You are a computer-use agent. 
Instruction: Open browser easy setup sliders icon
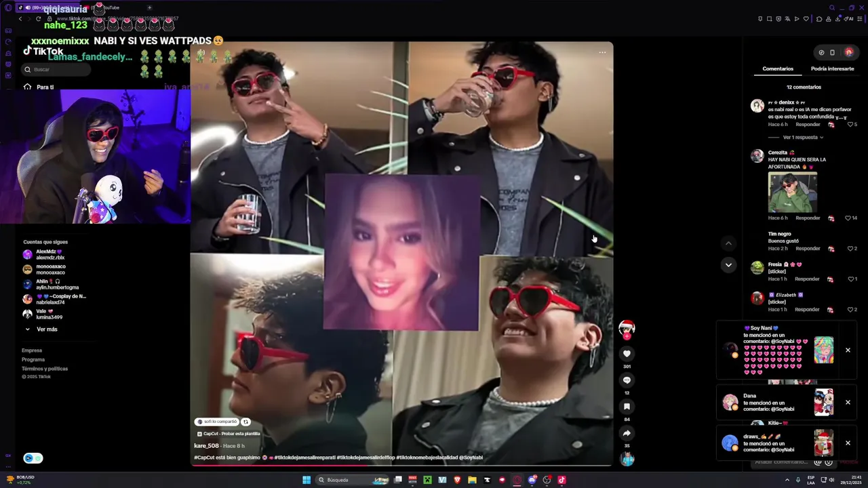(x=861, y=19)
